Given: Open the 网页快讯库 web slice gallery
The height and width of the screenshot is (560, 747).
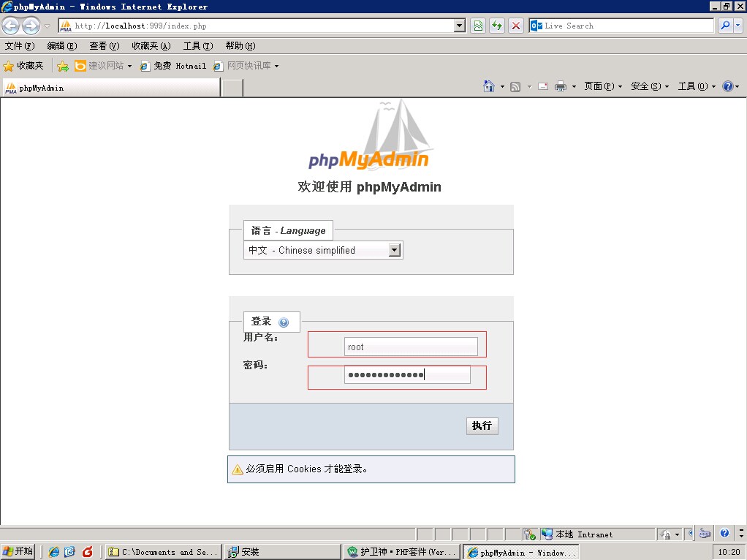Looking at the screenshot, I should [x=246, y=66].
